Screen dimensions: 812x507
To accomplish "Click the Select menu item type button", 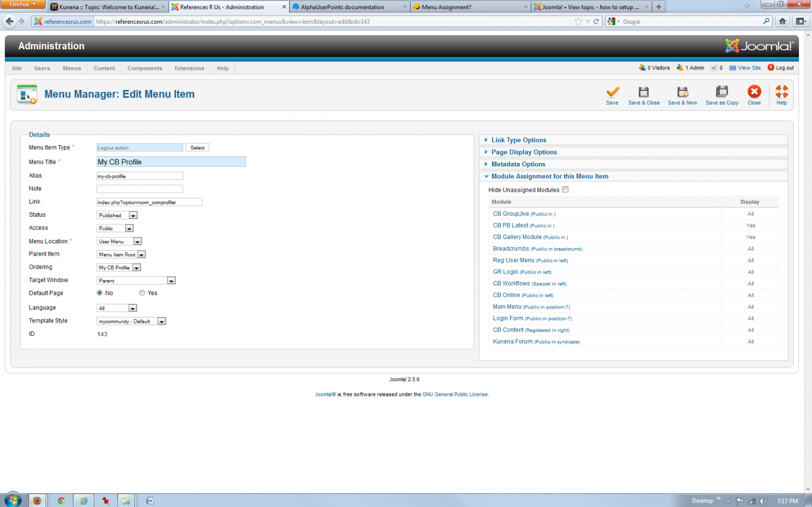I will tap(198, 147).
